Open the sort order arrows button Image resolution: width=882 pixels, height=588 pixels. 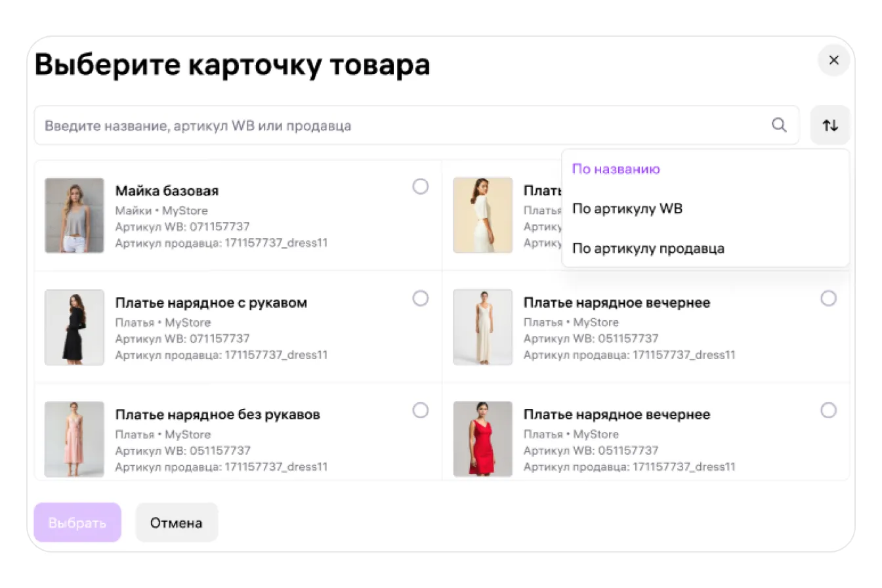click(830, 125)
